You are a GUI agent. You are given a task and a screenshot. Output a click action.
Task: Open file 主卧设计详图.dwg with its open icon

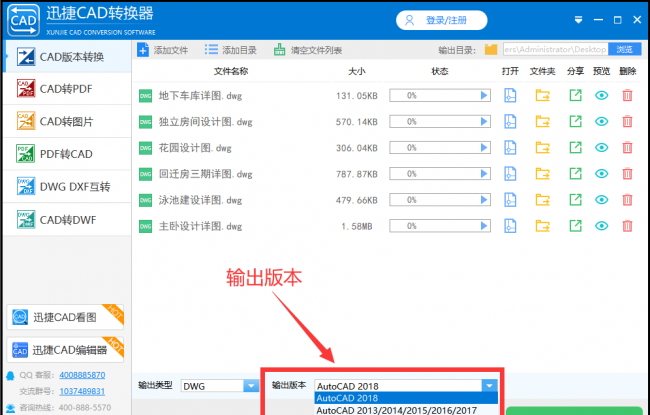[510, 226]
